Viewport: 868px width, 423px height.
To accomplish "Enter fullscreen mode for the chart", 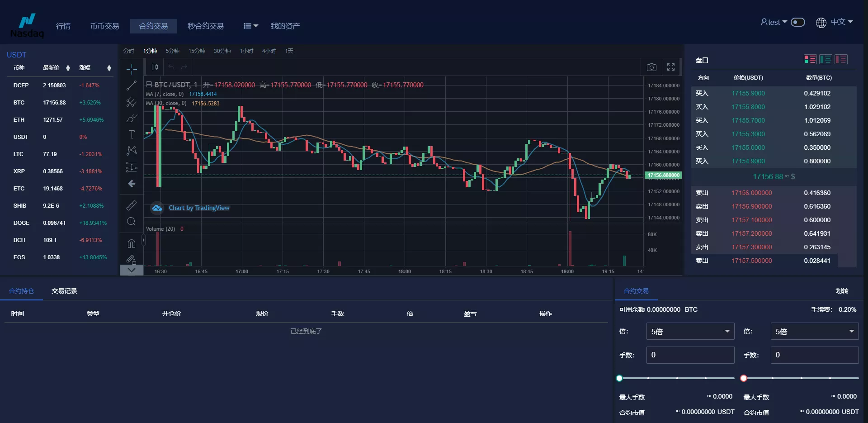I will [671, 67].
